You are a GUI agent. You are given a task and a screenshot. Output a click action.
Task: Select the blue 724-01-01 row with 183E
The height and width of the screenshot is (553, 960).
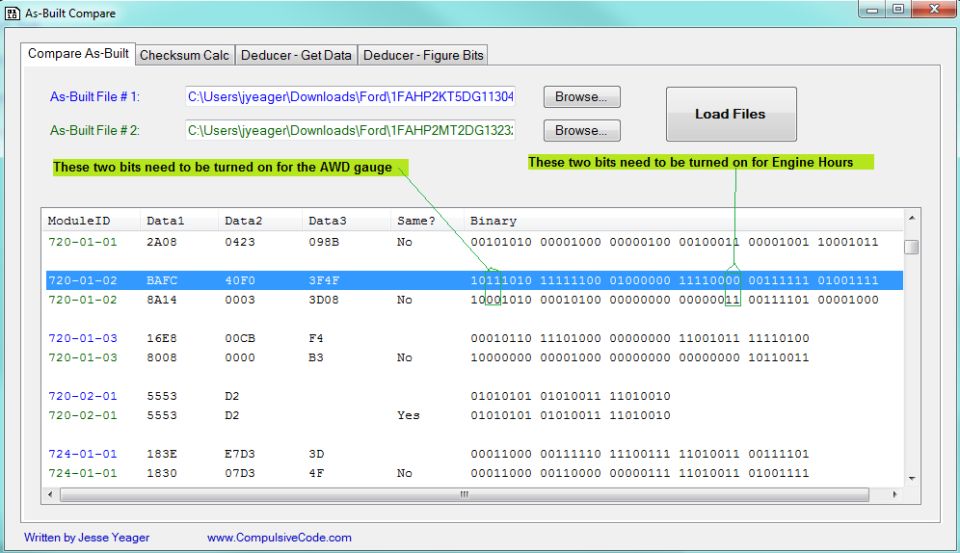pos(474,454)
